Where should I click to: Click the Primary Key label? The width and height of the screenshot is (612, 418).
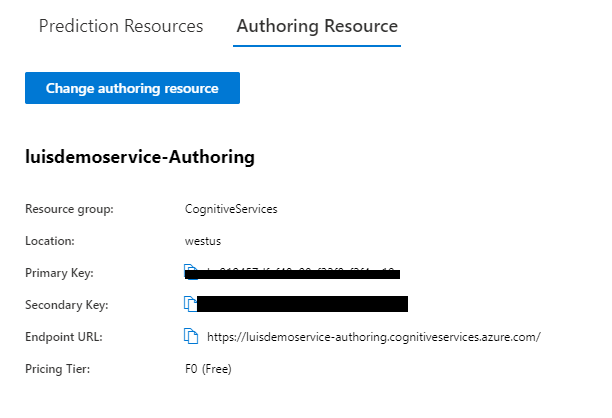(59, 273)
